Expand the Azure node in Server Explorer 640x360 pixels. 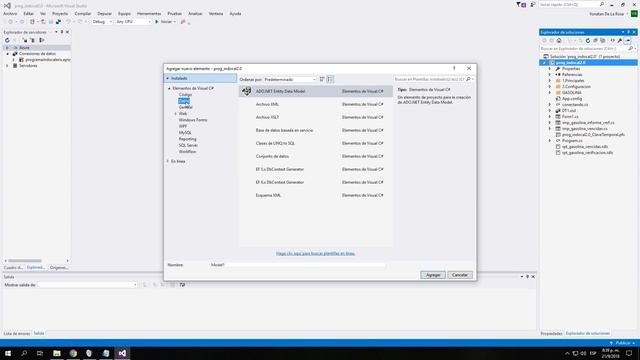tap(7, 48)
